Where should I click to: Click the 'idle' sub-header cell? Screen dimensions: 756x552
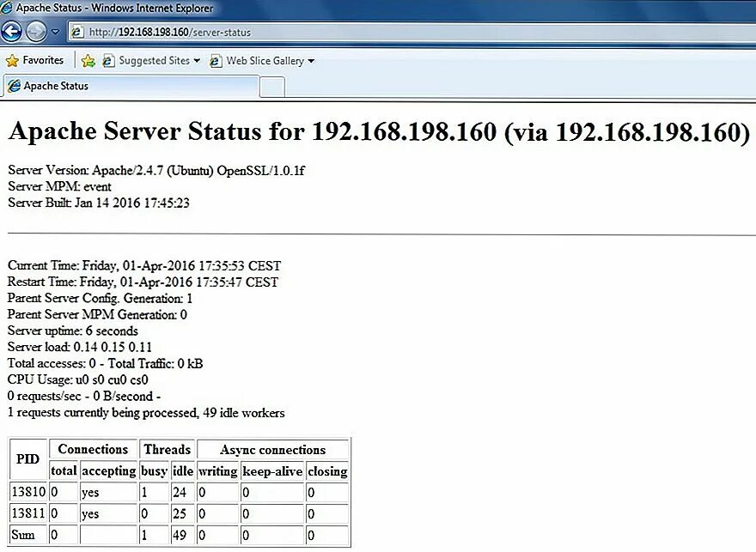183,470
